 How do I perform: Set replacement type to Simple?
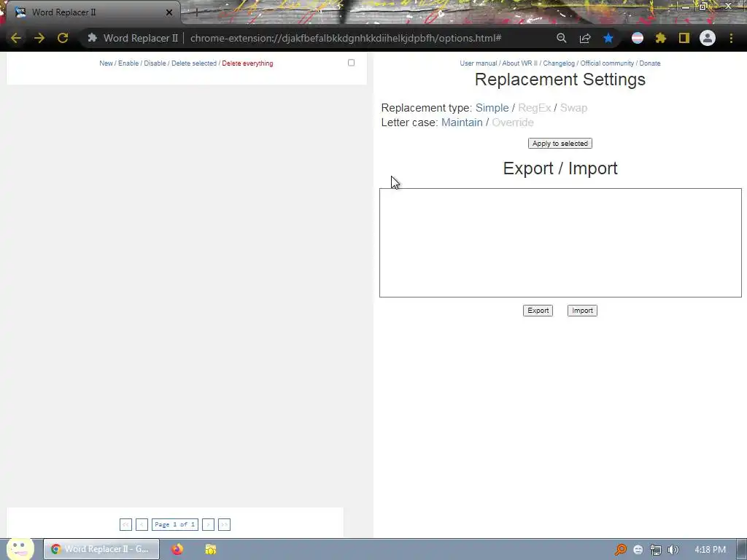tap(492, 108)
